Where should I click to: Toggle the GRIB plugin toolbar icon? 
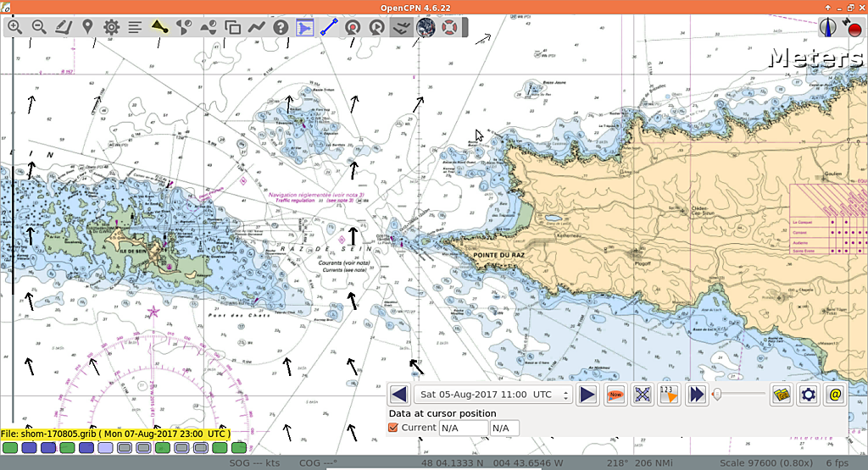click(x=401, y=26)
